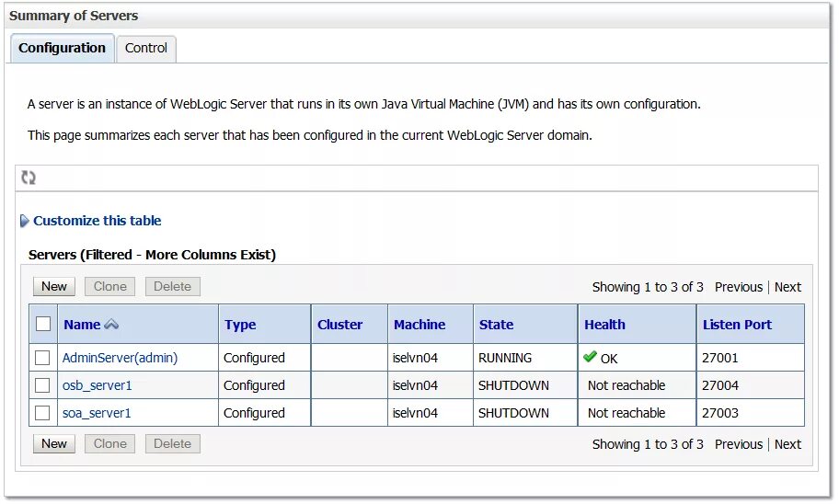Click the top Delete button
The height and width of the screenshot is (504, 839).
pos(172,286)
